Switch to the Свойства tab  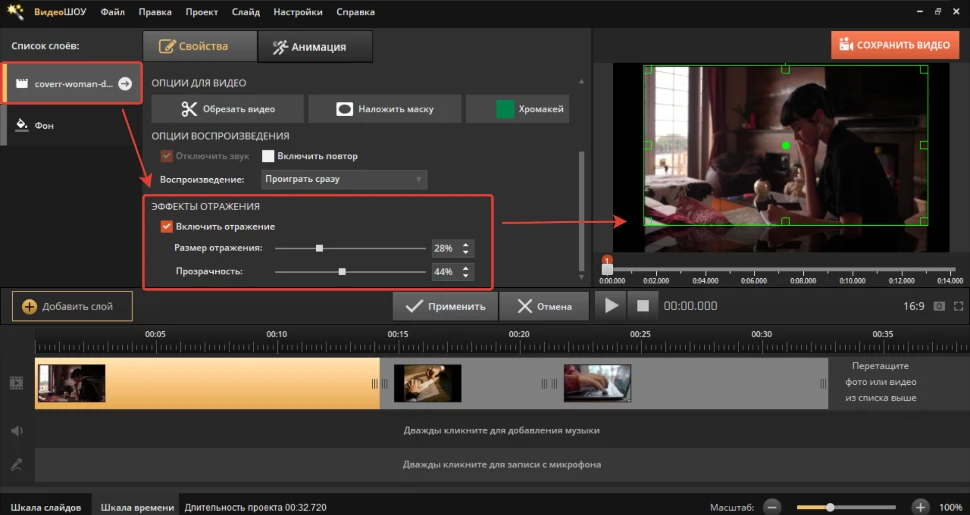[x=199, y=46]
